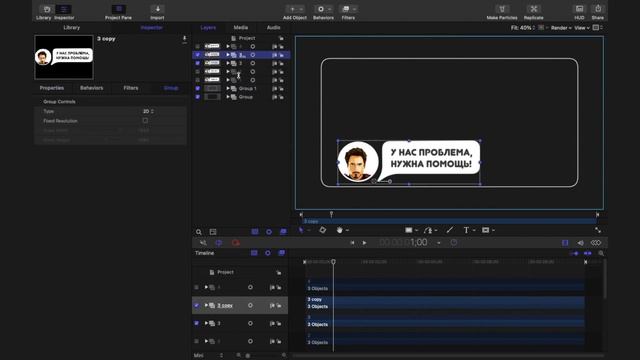Open the Audio tab
The height and width of the screenshot is (360, 640).
click(x=273, y=27)
